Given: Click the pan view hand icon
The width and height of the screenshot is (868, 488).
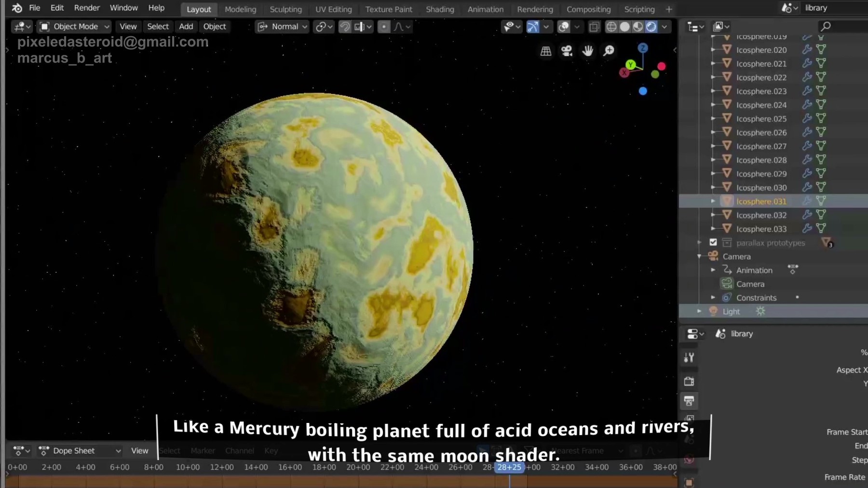Looking at the screenshot, I should [588, 51].
